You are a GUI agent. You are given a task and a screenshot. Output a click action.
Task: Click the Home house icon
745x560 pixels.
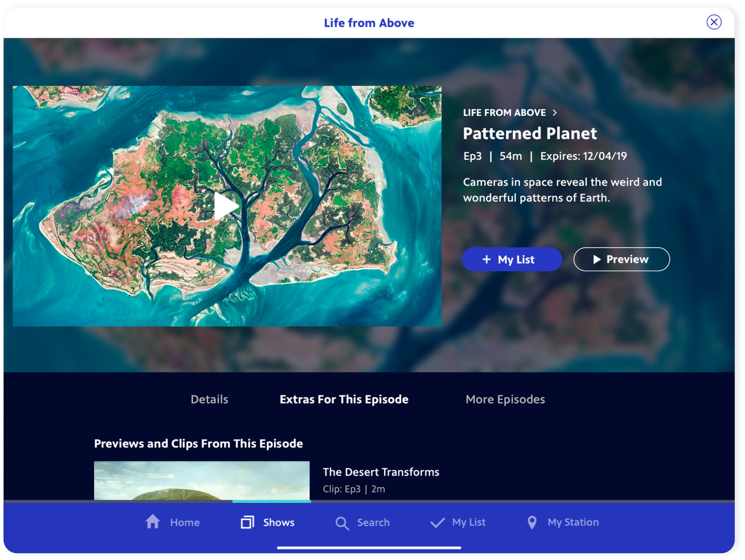[153, 522]
